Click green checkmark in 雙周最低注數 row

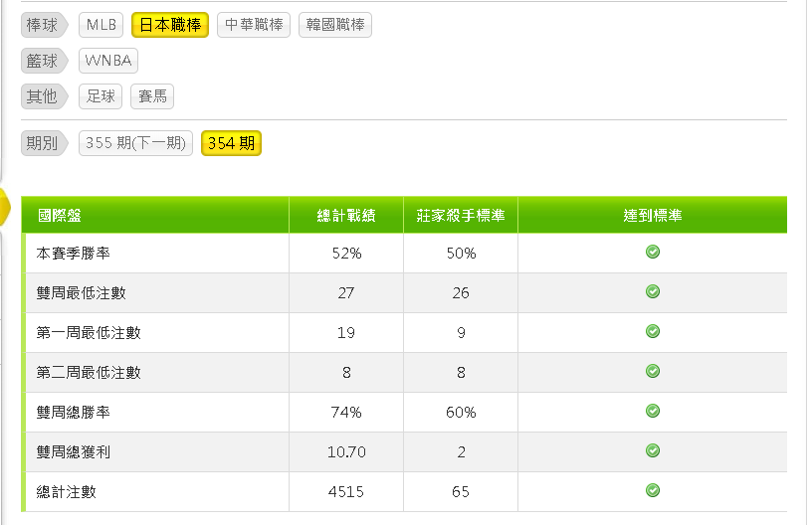pos(653,291)
